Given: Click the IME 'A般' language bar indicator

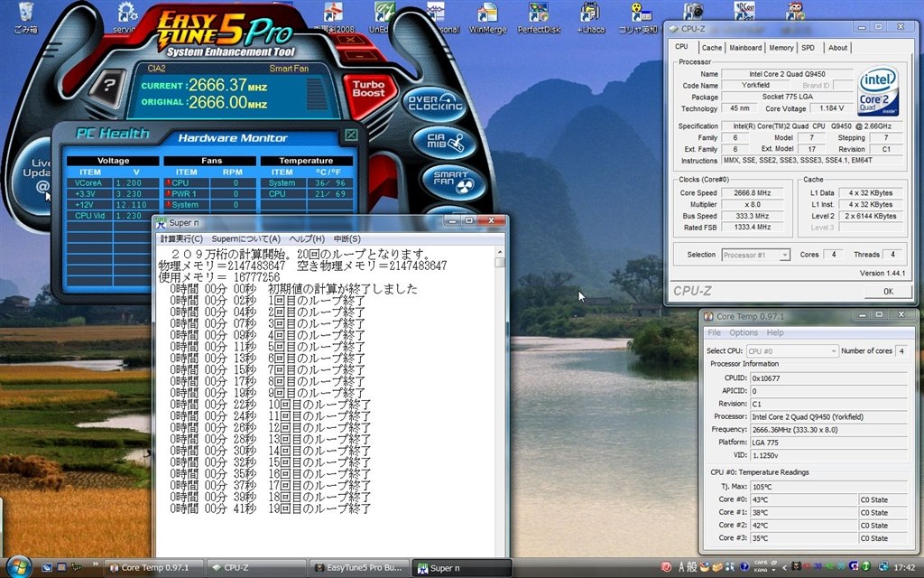Looking at the screenshot, I should click(688, 567).
